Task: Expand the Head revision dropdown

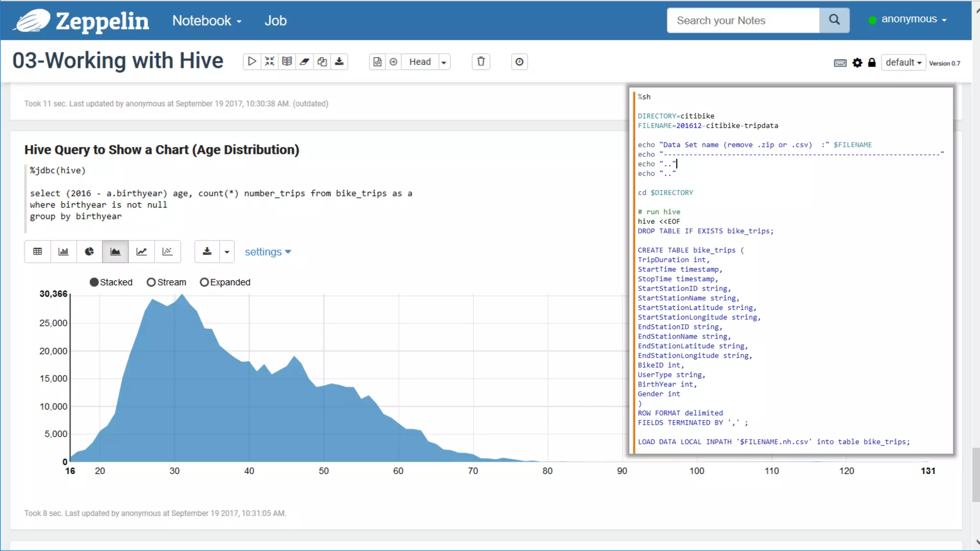Action: (x=444, y=62)
